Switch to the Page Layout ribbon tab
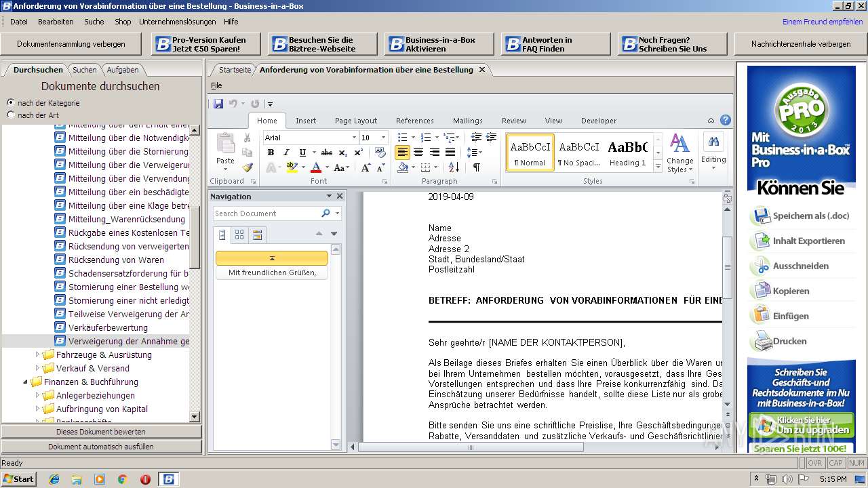This screenshot has width=868, height=488. click(356, 121)
